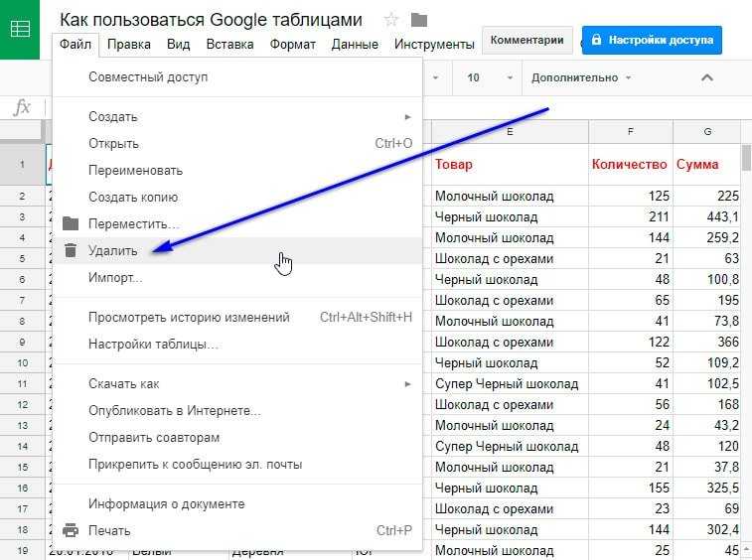Open the Вставка menu

(229, 44)
